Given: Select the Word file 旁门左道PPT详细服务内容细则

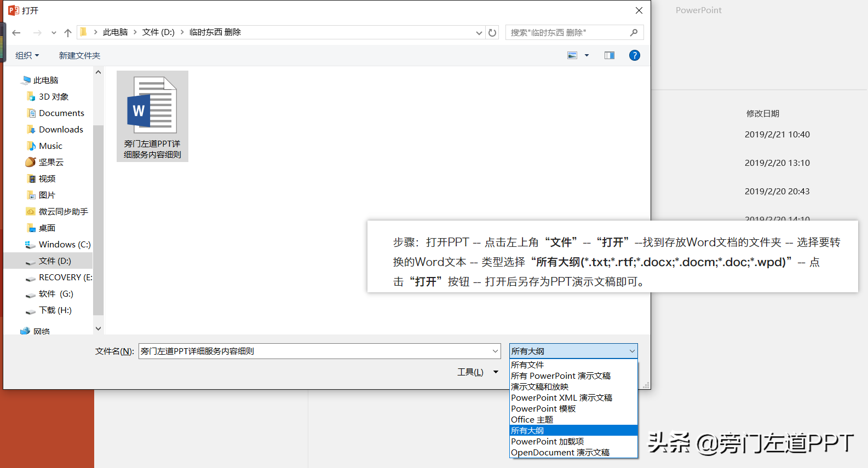Looking at the screenshot, I should (x=152, y=116).
